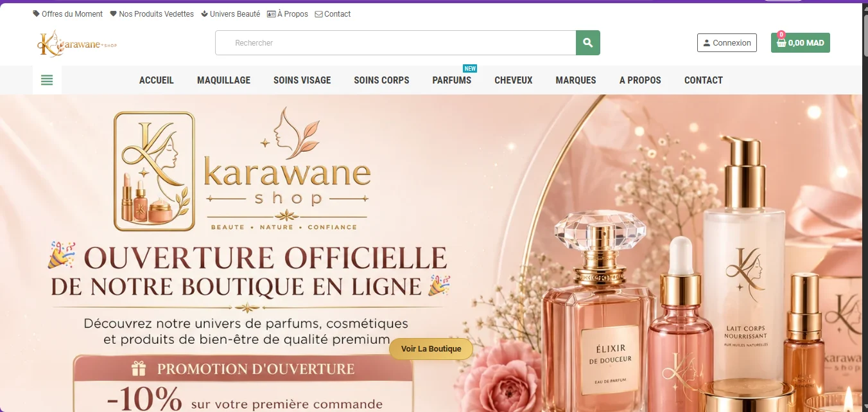Open the SOINS CORPS menu
This screenshot has width=868, height=412.
coord(381,80)
